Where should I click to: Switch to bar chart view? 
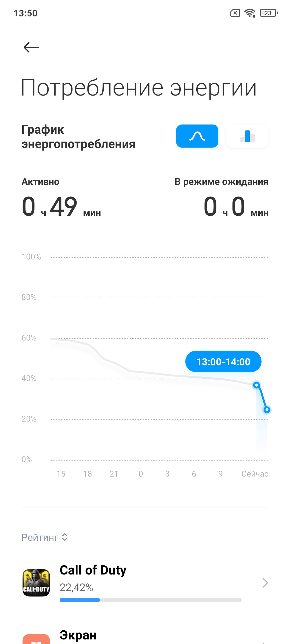pyautogui.click(x=247, y=136)
